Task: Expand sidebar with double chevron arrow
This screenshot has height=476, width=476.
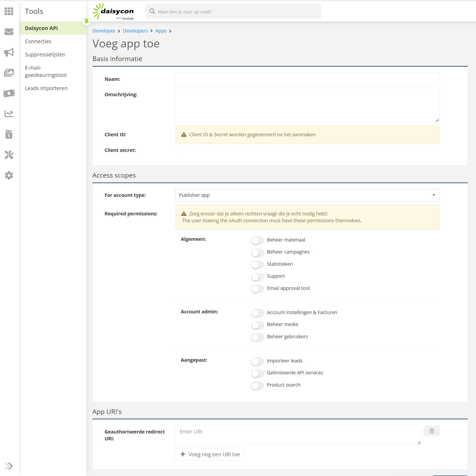Action: point(9,466)
